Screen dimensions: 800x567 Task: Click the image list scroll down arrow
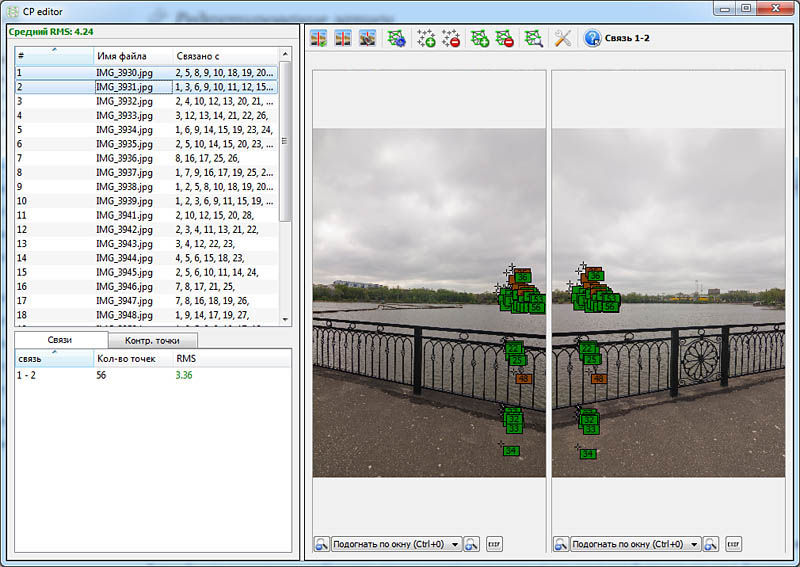coord(285,319)
